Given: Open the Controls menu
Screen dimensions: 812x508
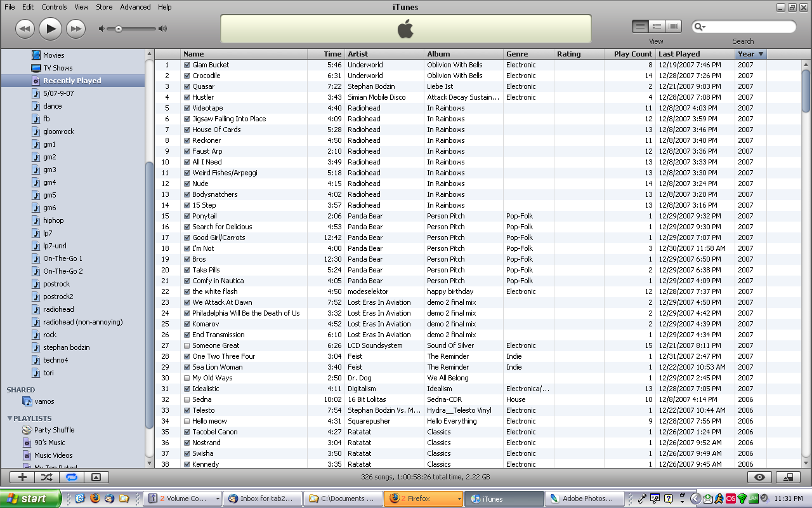Looking at the screenshot, I should 54,7.
